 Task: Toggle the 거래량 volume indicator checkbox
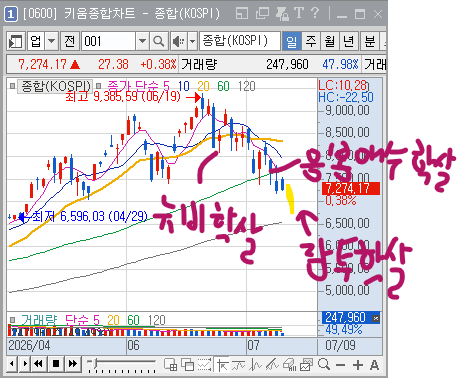point(12,320)
